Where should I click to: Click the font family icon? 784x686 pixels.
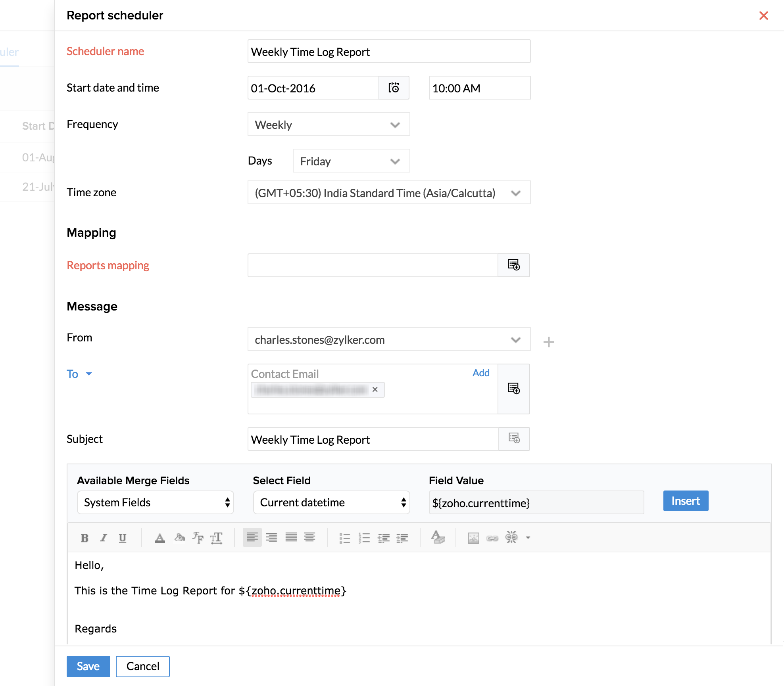point(198,538)
